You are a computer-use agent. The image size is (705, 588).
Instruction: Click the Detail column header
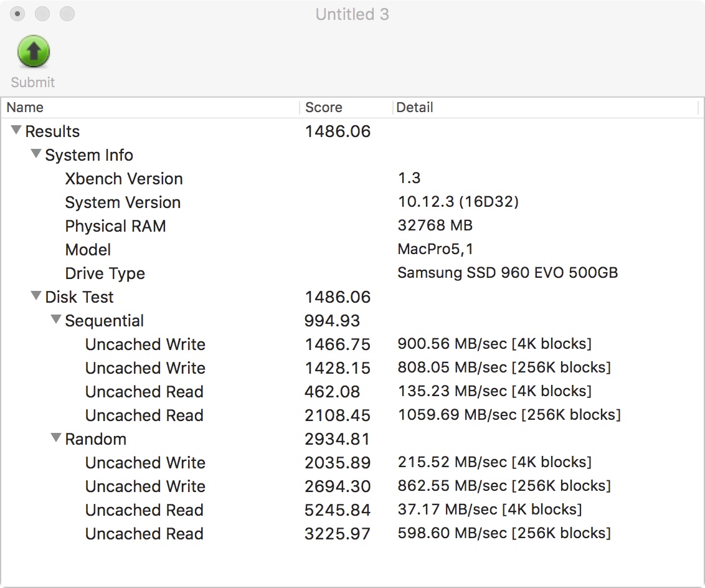(x=415, y=107)
